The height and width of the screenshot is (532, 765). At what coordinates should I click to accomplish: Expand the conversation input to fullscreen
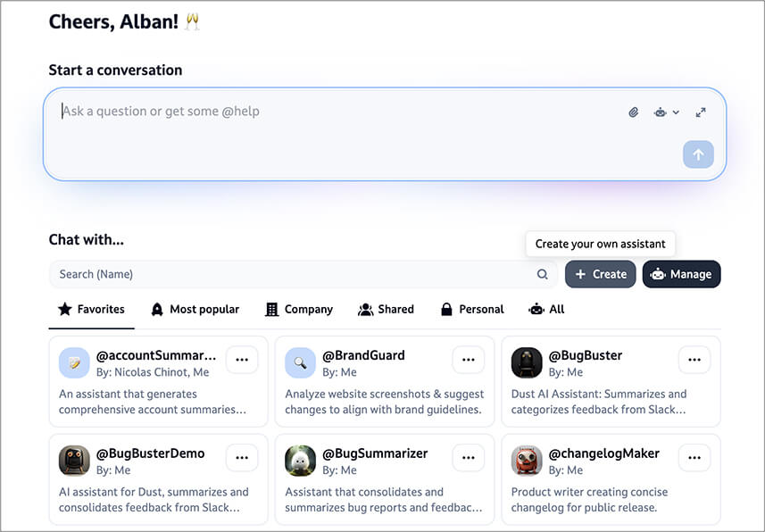(701, 112)
